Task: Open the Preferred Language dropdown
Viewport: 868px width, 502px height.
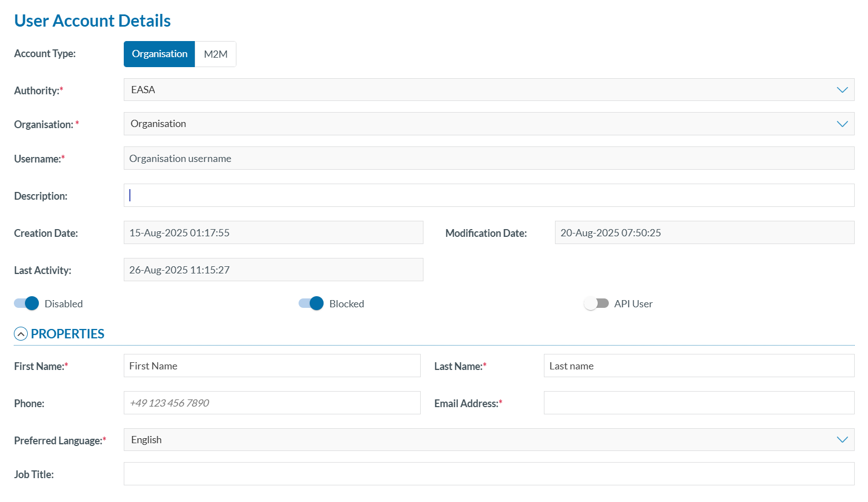Action: pyautogui.click(x=488, y=440)
